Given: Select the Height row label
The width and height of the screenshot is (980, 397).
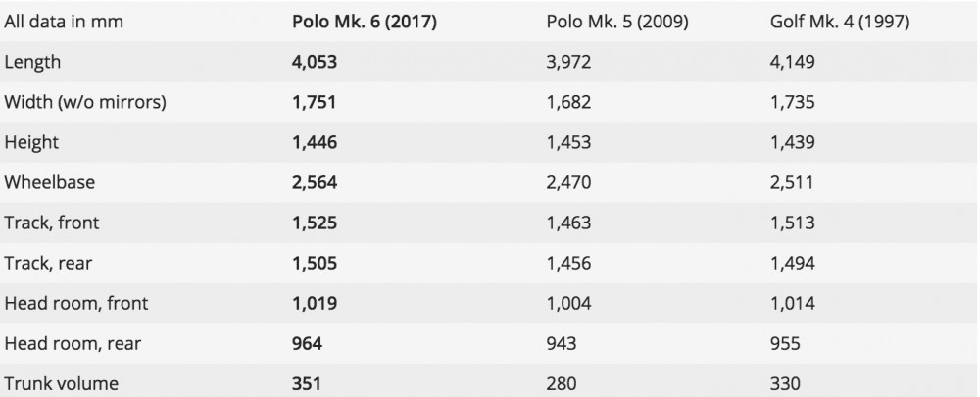Looking at the screenshot, I should [31, 142].
